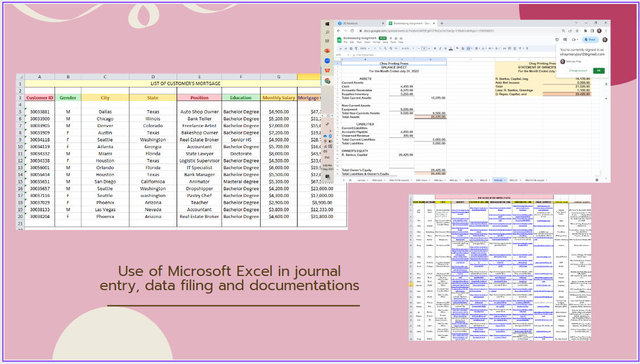Open the Functions sigma icon
This screenshot has width=640, height=364.
coord(527,48)
